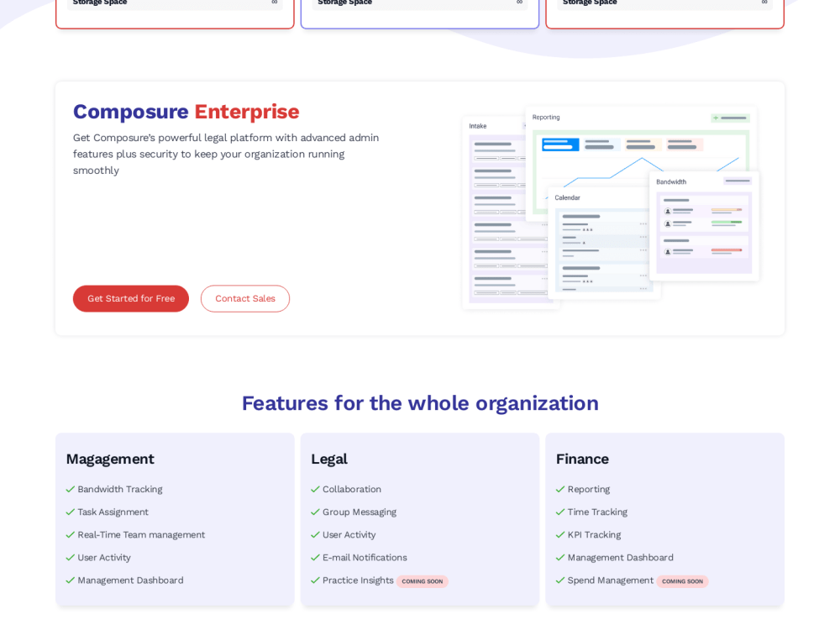
Task: Click the KPI Tracking feature text
Action: click(x=594, y=534)
